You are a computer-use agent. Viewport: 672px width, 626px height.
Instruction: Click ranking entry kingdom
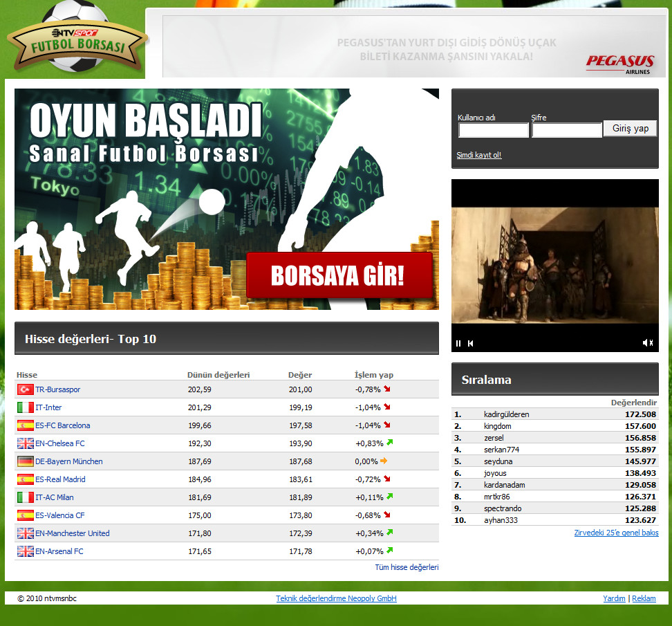pos(498,426)
